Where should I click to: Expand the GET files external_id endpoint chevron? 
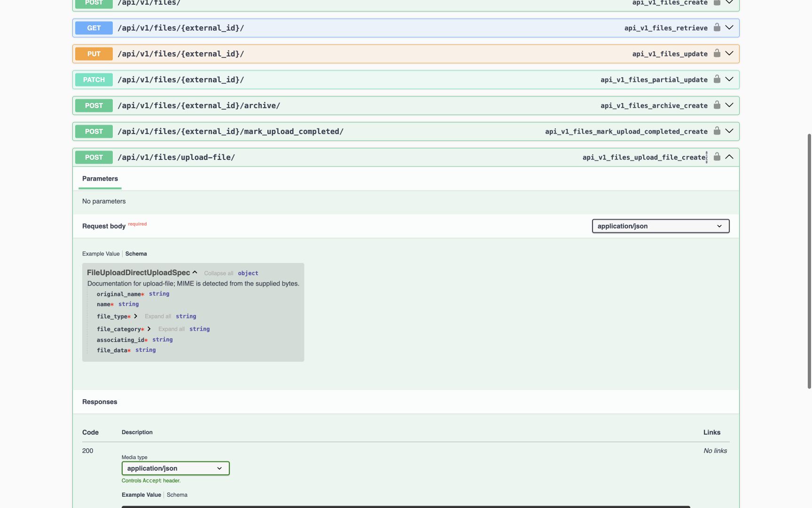729,27
